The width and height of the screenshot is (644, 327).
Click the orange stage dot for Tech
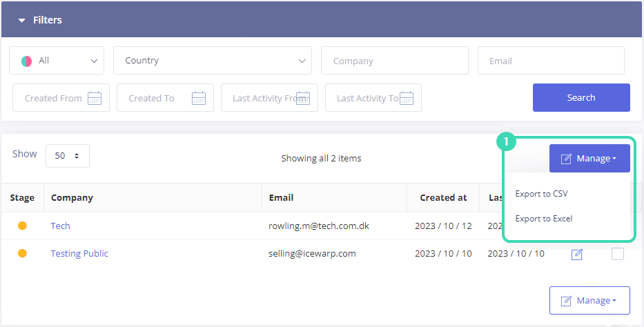tap(22, 226)
